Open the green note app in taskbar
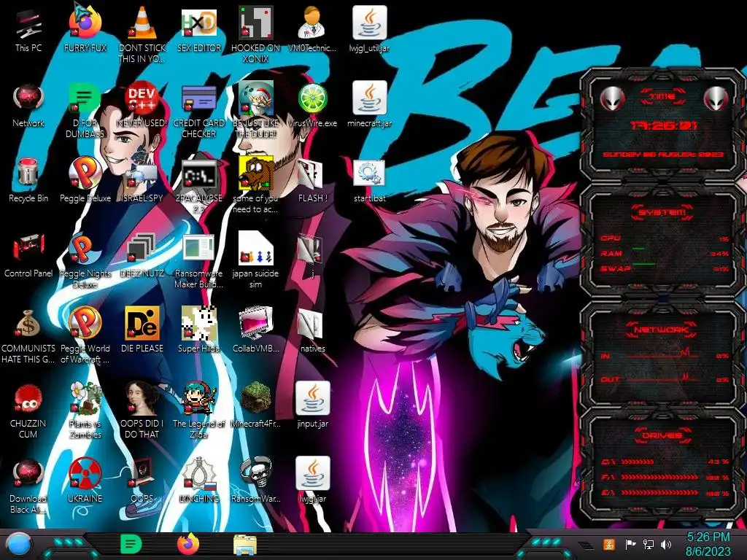 pos(131,544)
